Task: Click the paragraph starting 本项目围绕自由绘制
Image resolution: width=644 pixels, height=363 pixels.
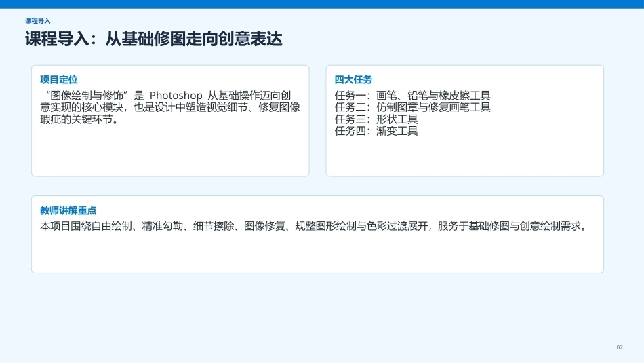Action: [315, 226]
